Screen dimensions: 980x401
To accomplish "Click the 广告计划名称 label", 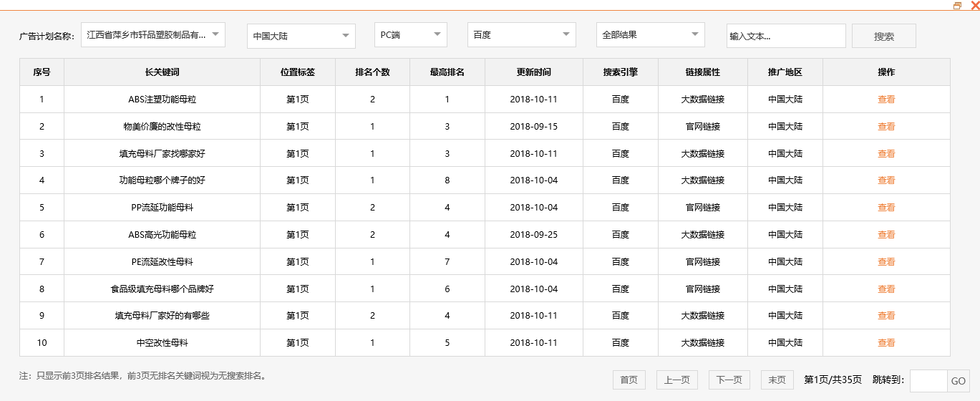I will tap(47, 37).
